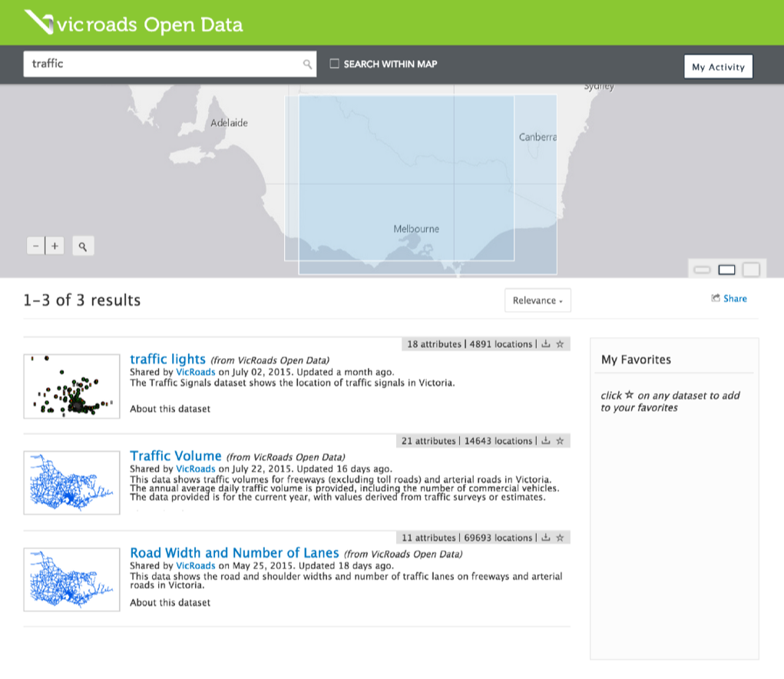Select the medium map size option

point(726,270)
